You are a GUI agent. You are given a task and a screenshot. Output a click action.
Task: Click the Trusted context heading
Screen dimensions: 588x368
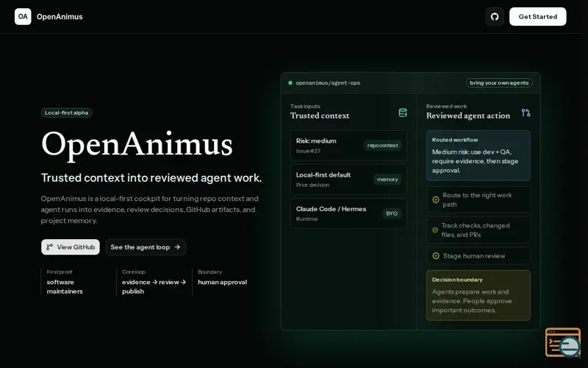click(320, 116)
